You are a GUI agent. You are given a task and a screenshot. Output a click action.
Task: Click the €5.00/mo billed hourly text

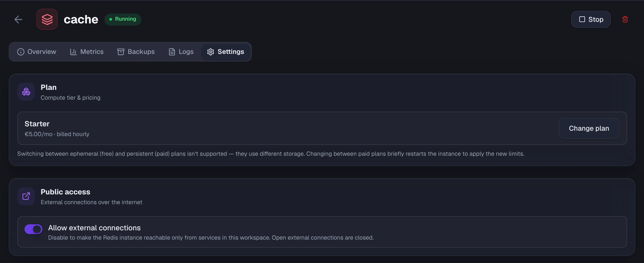(57, 134)
